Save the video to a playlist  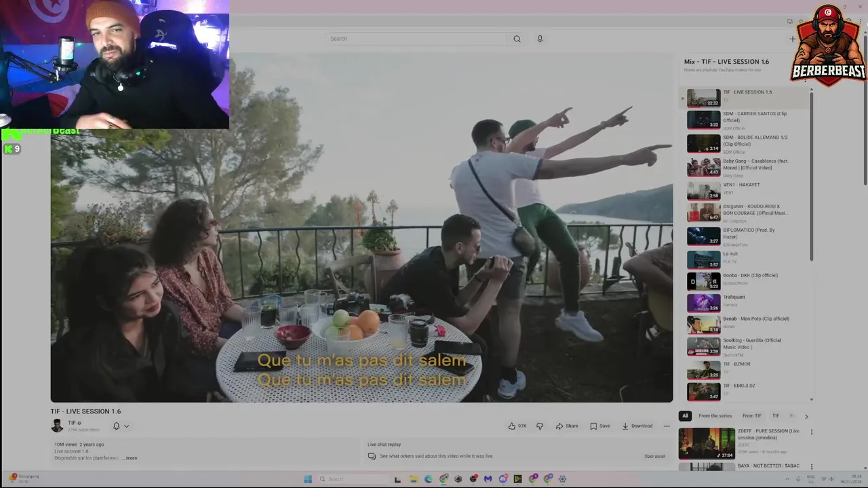tap(600, 426)
